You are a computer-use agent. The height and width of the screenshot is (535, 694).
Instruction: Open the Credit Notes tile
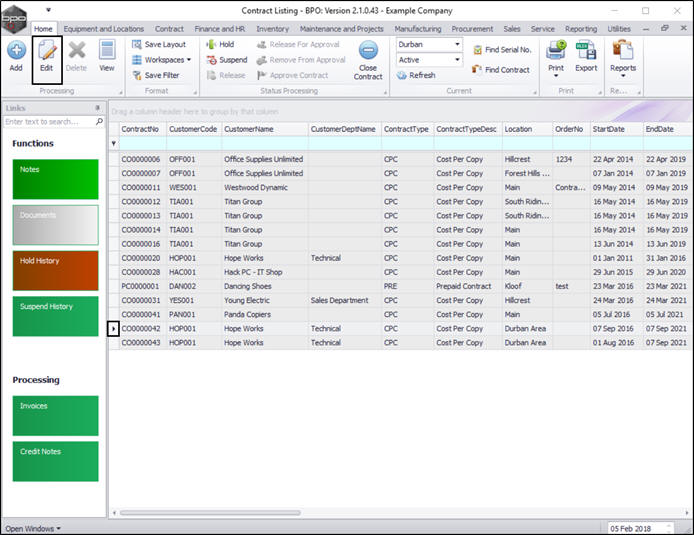55,462
